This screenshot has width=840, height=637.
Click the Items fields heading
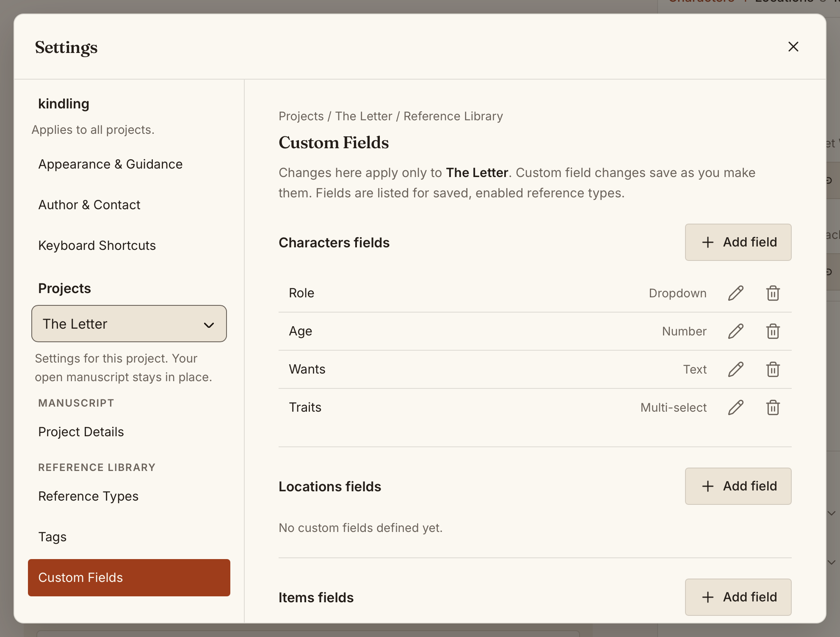316,598
